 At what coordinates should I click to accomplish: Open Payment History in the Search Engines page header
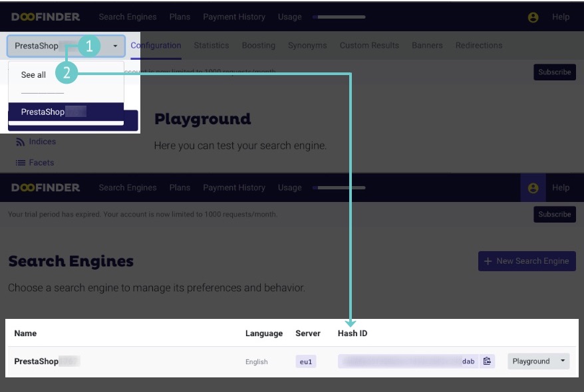(234, 187)
